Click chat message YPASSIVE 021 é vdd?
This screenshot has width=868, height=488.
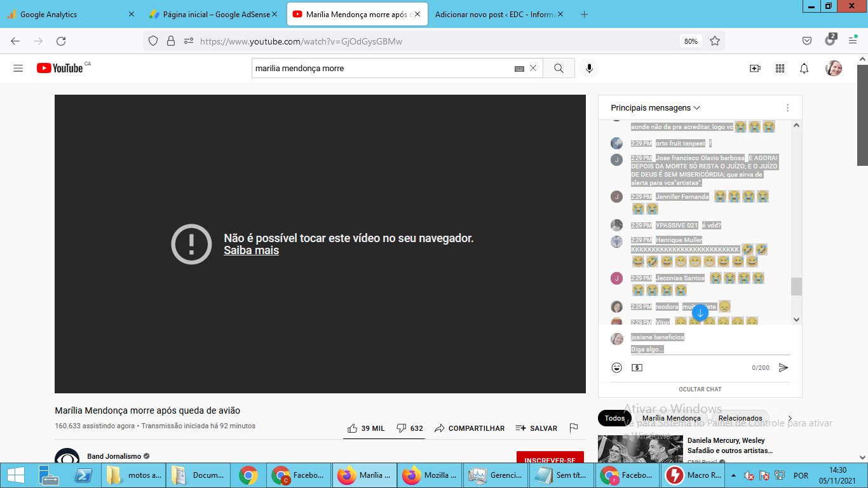676,225
